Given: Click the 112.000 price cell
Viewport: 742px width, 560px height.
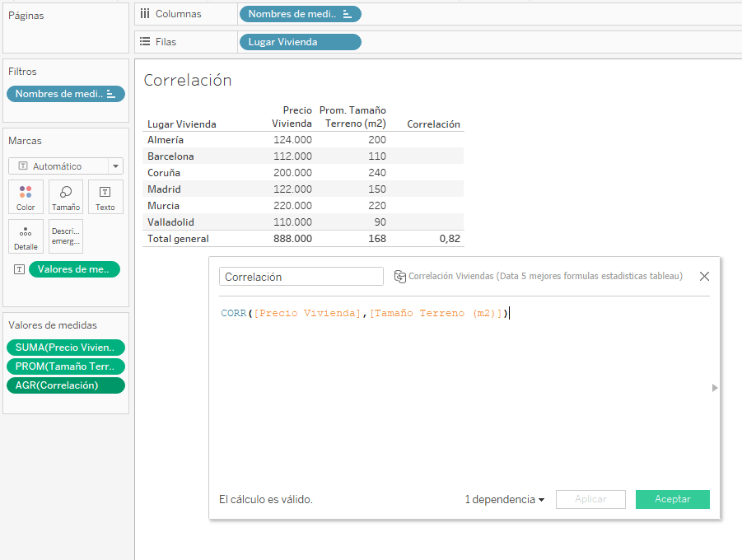Looking at the screenshot, I should pos(292,156).
